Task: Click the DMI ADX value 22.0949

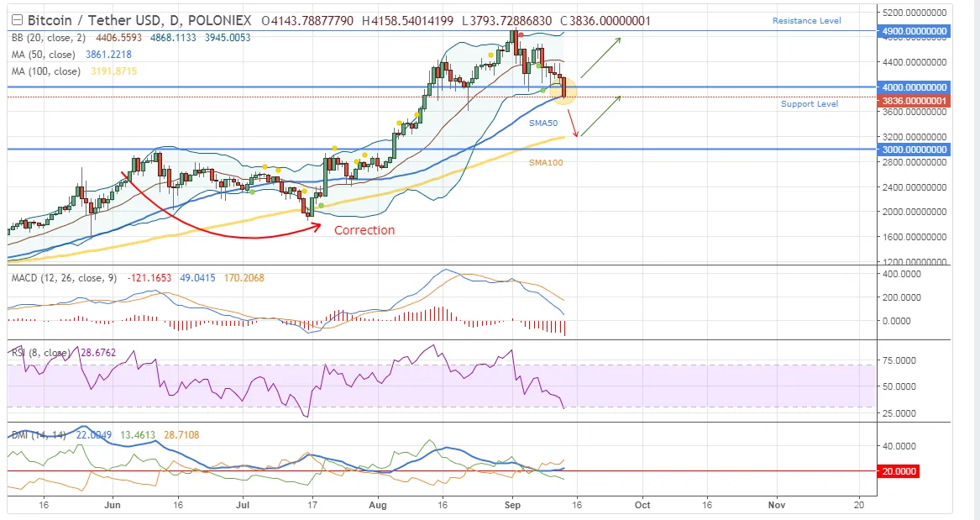Action: [94, 434]
